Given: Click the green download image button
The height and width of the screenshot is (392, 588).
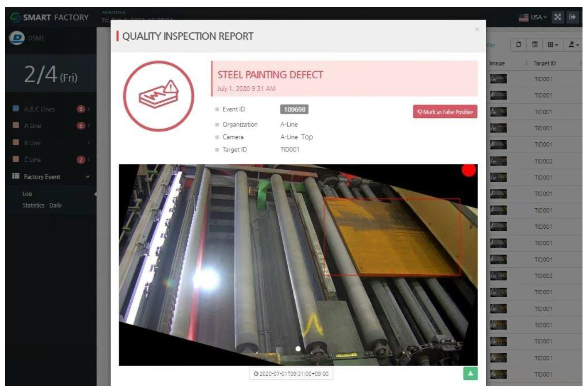Looking at the screenshot, I should 470,373.
